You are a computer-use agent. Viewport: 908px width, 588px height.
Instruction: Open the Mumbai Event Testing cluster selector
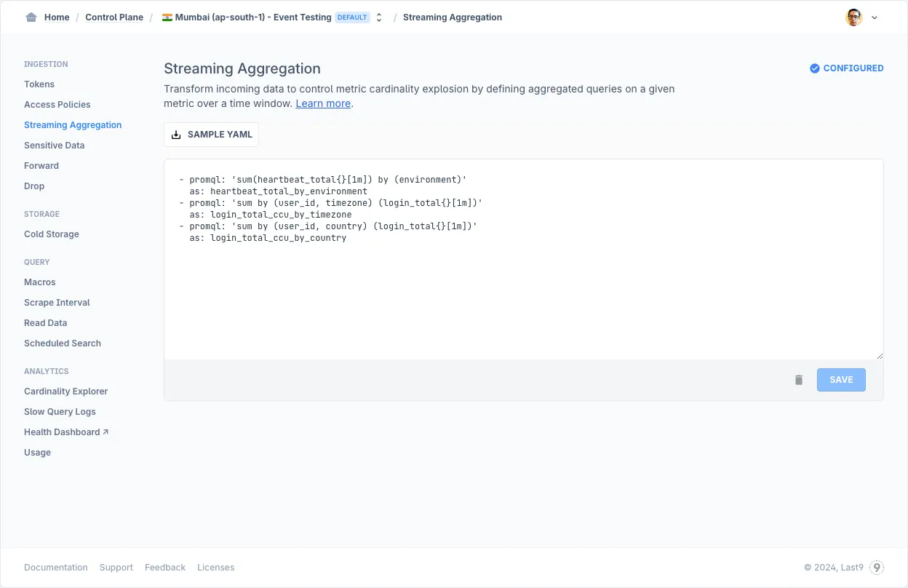(x=252, y=17)
